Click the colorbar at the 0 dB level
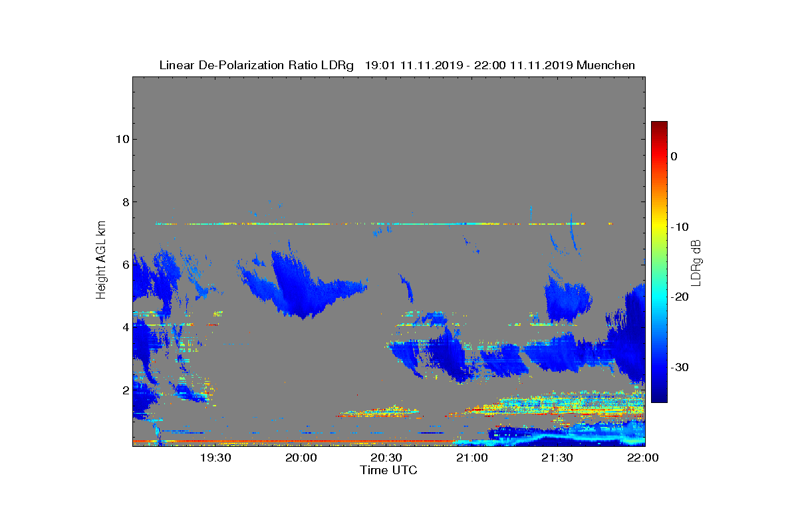This screenshot has height=532, width=798. pos(659,156)
